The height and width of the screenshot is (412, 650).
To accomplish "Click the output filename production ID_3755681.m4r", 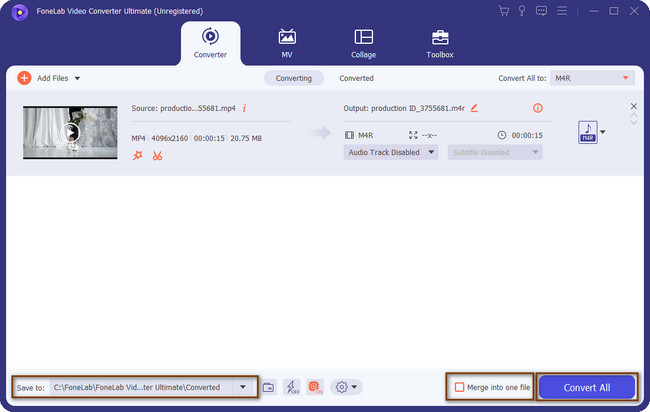I will tap(418, 108).
